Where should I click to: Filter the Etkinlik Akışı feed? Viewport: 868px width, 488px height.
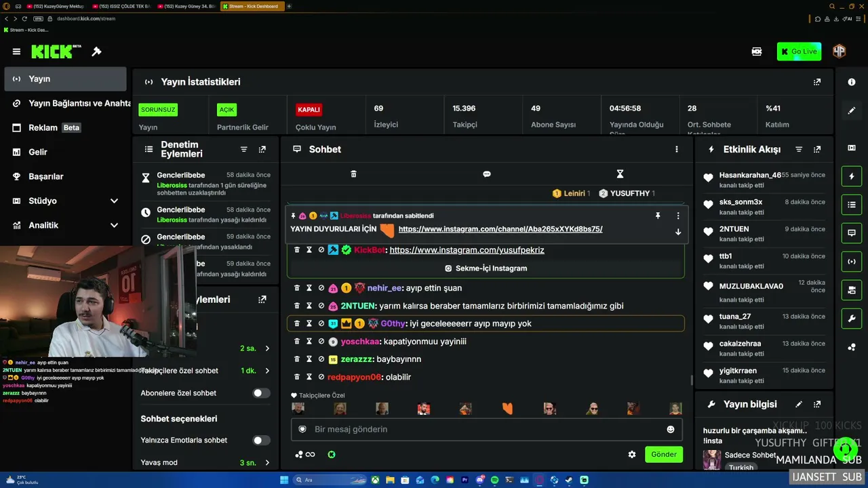(799, 149)
